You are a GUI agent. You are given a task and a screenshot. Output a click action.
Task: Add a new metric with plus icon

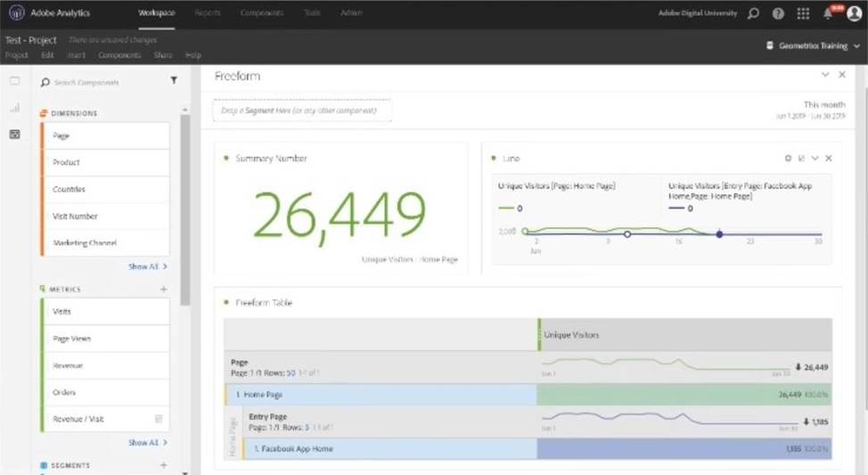[x=164, y=289]
